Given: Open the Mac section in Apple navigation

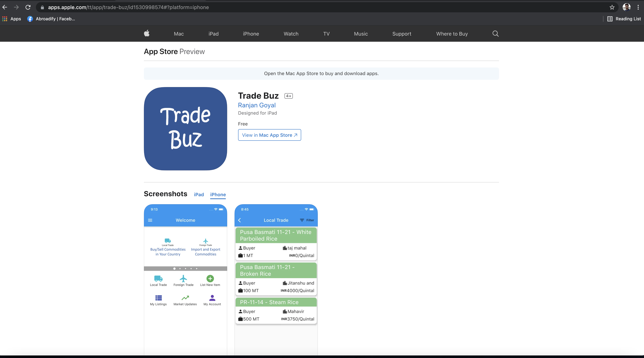Looking at the screenshot, I should tap(178, 34).
